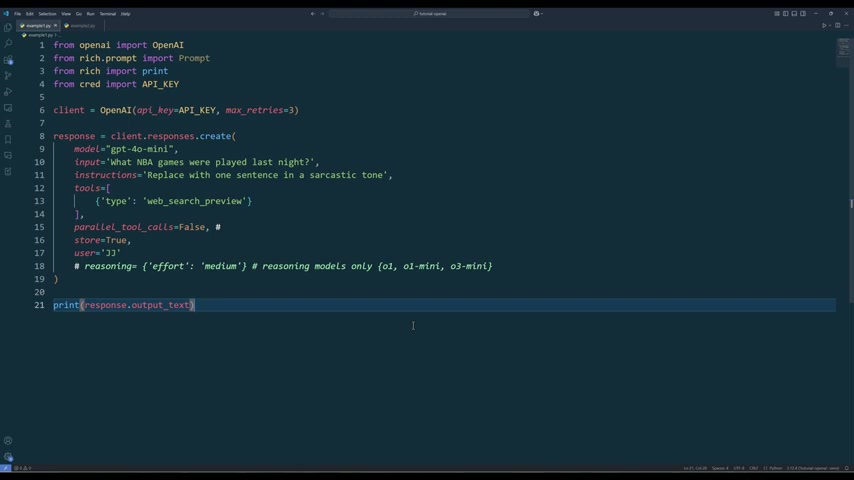Open the Remote Explorer view
This screenshot has height=480, width=854.
pos(8,107)
